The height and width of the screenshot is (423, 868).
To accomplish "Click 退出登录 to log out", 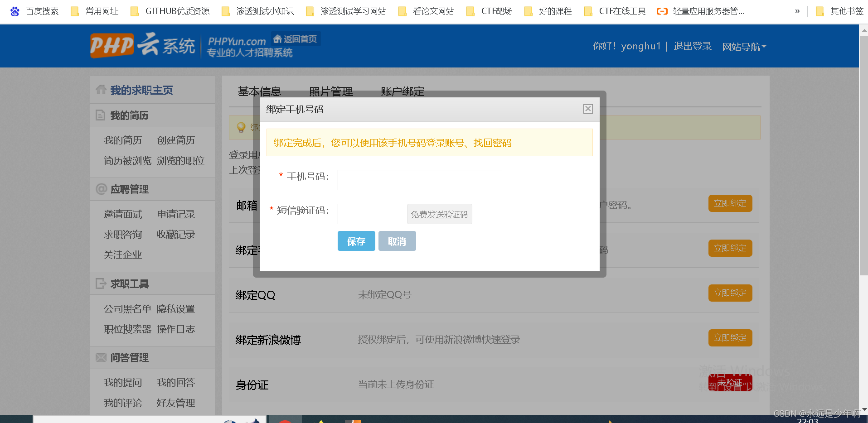I will pos(693,46).
